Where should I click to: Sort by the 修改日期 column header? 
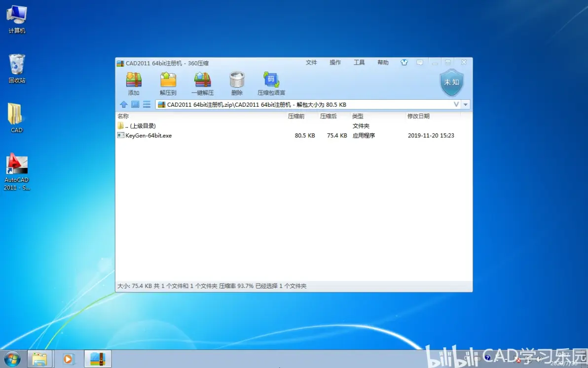(418, 117)
